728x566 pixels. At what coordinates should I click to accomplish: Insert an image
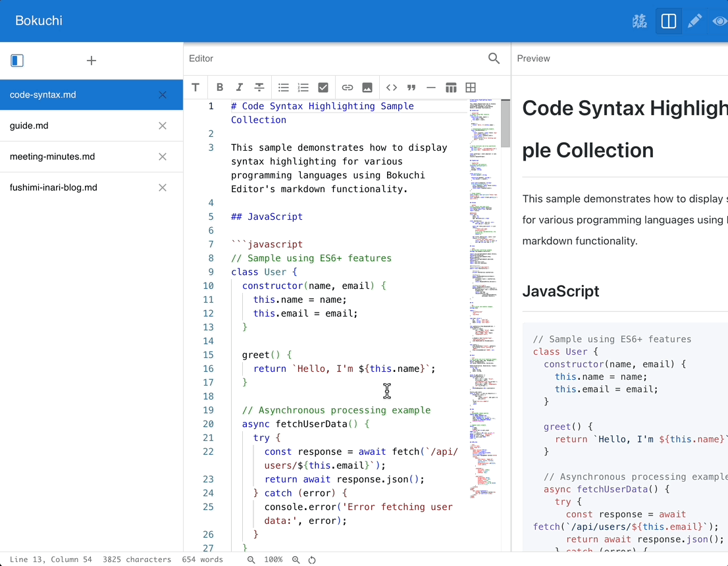367,88
